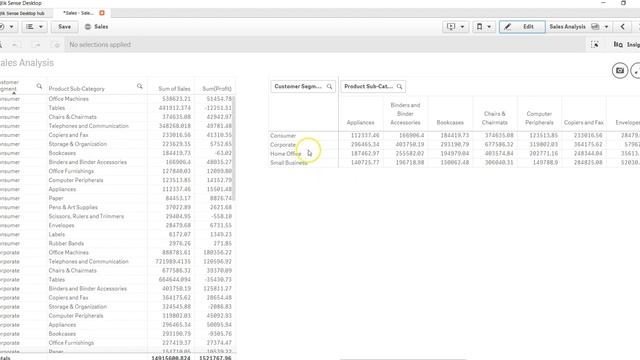Click search icon in Customer Segm... pivot field
The width and height of the screenshot is (640, 360).
tap(329, 87)
